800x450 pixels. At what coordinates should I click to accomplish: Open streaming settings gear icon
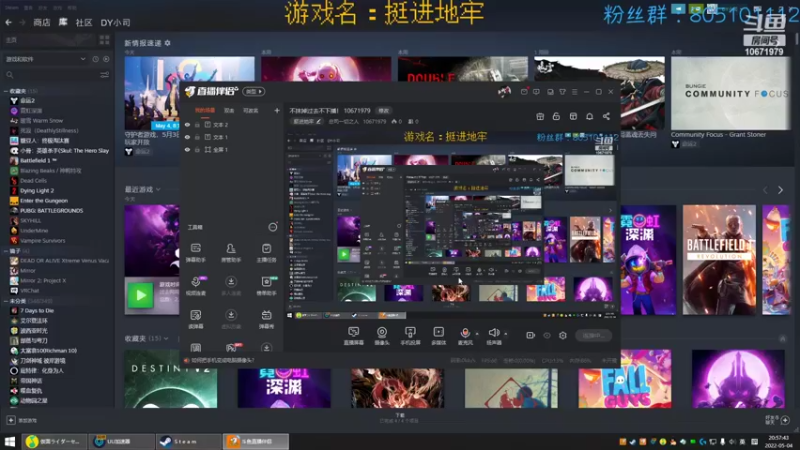563,335
